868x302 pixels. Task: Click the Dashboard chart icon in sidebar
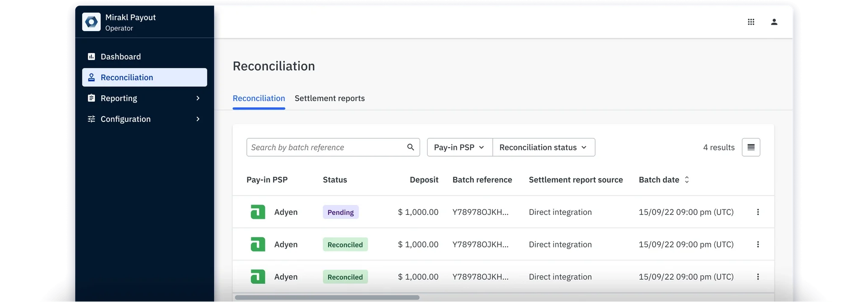91,57
